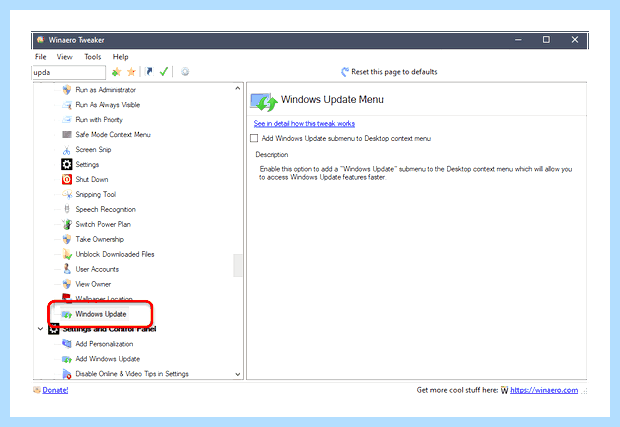This screenshot has width=620, height=427.
Task: Click the tree scrollbar down arrow
Action: tap(237, 374)
